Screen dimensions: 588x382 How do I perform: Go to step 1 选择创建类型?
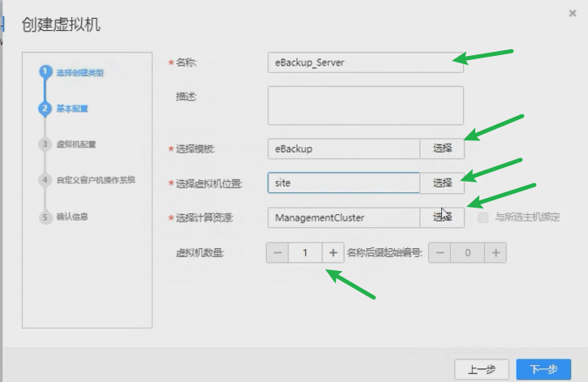tap(79, 73)
